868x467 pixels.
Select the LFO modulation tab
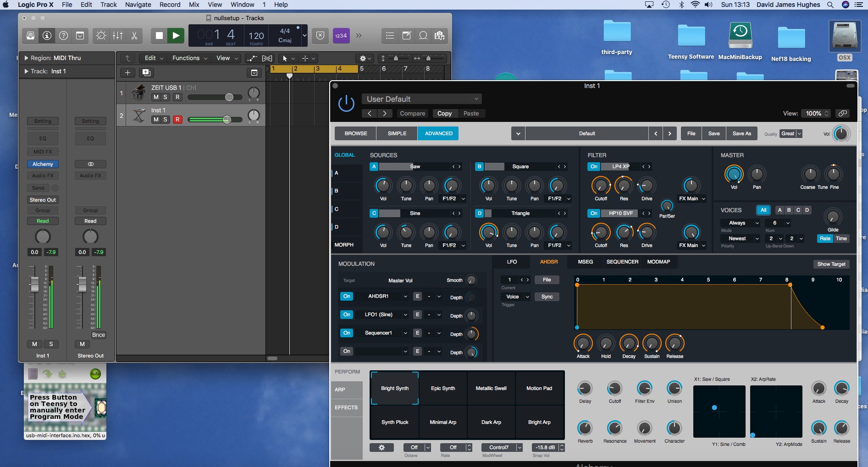pos(512,262)
